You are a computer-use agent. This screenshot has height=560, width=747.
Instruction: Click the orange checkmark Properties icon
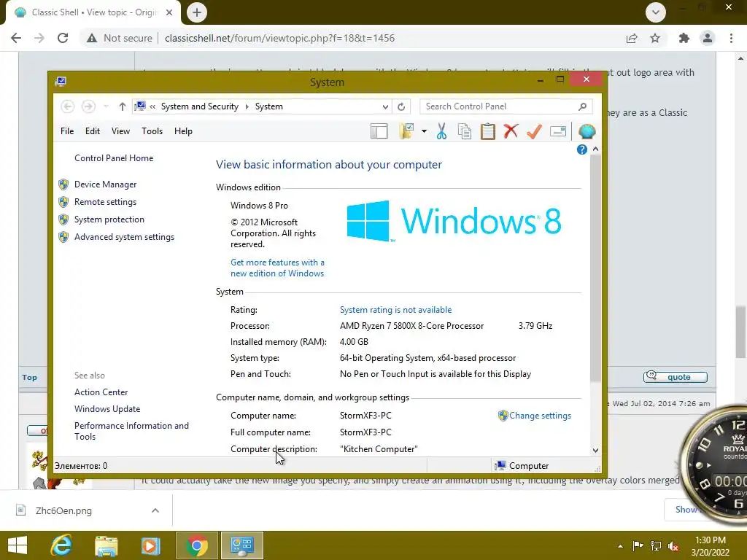(x=534, y=131)
